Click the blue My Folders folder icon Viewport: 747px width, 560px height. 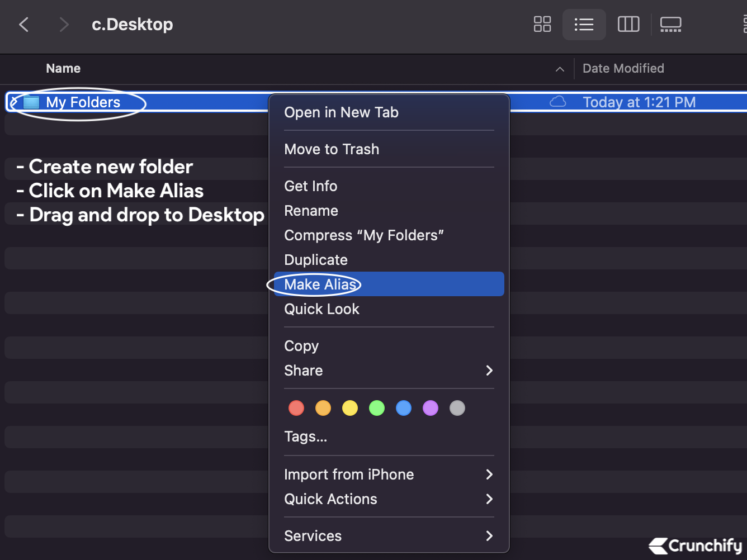point(31,102)
